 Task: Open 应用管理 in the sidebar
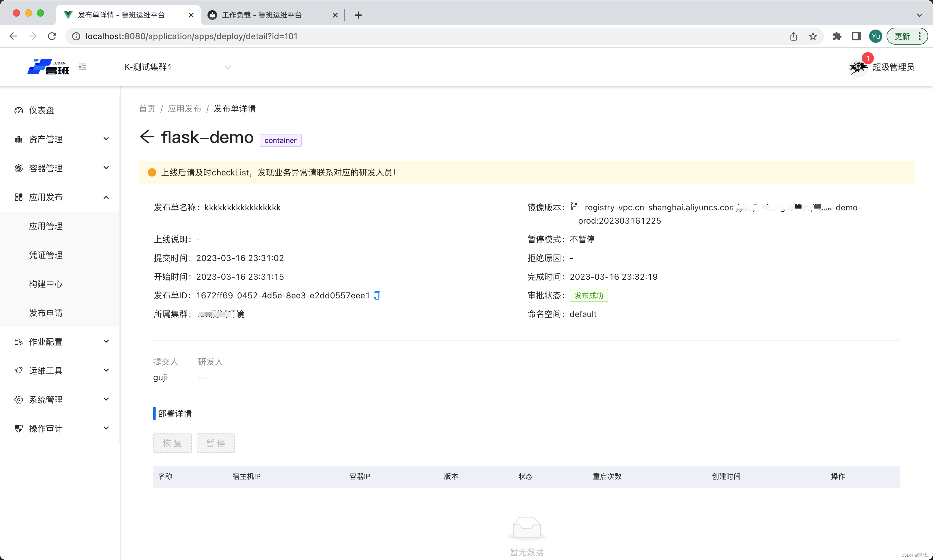pyautogui.click(x=46, y=226)
